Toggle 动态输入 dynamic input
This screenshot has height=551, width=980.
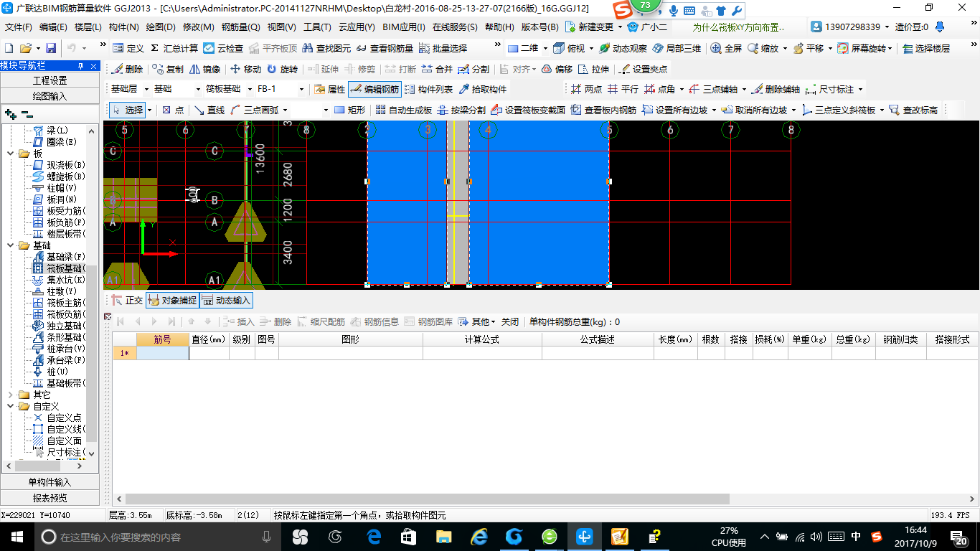(x=226, y=301)
